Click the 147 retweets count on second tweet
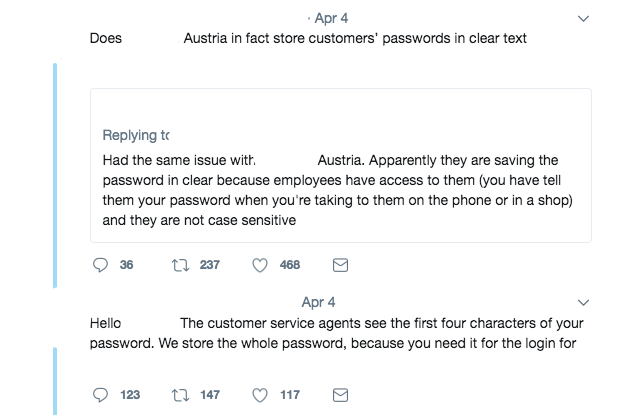 tap(209, 395)
